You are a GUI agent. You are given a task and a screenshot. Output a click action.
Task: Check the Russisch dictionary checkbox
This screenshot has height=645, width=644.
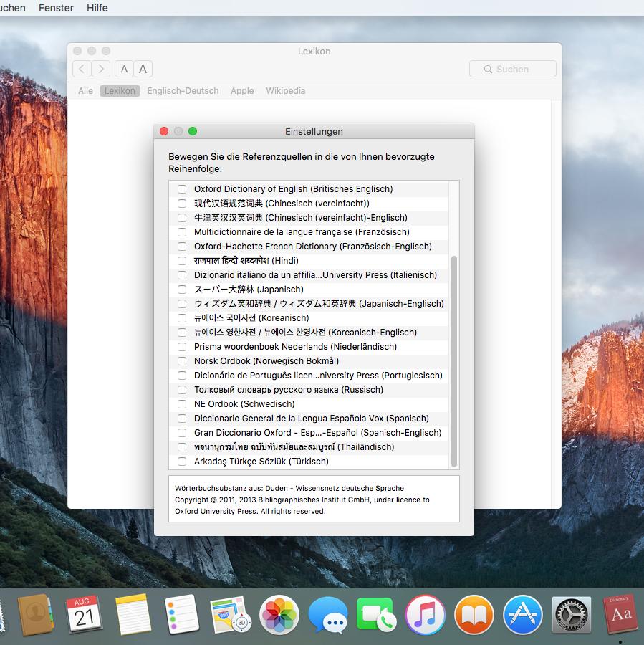click(182, 390)
